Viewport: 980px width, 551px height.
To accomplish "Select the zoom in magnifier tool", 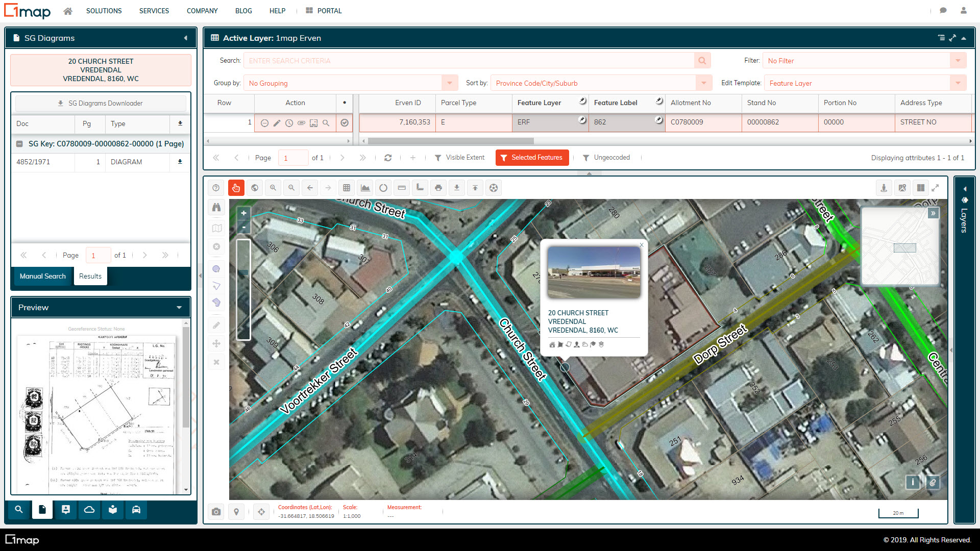I will (273, 188).
